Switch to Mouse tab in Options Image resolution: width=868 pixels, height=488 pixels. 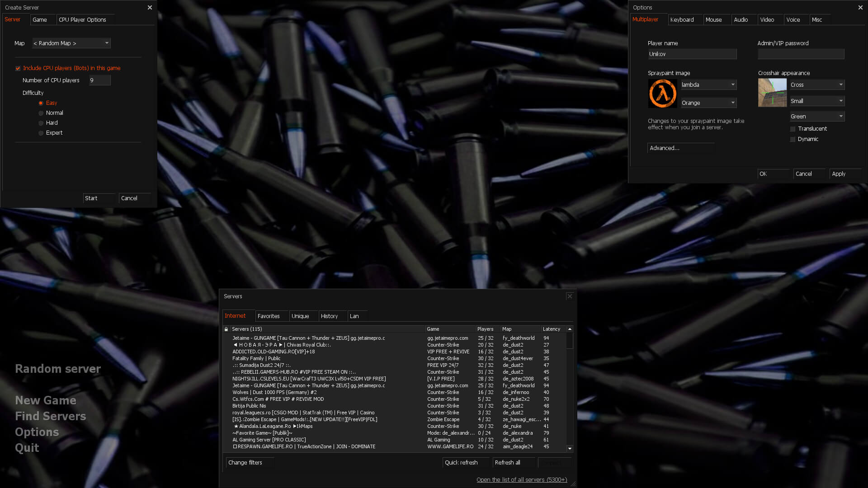[x=717, y=19]
